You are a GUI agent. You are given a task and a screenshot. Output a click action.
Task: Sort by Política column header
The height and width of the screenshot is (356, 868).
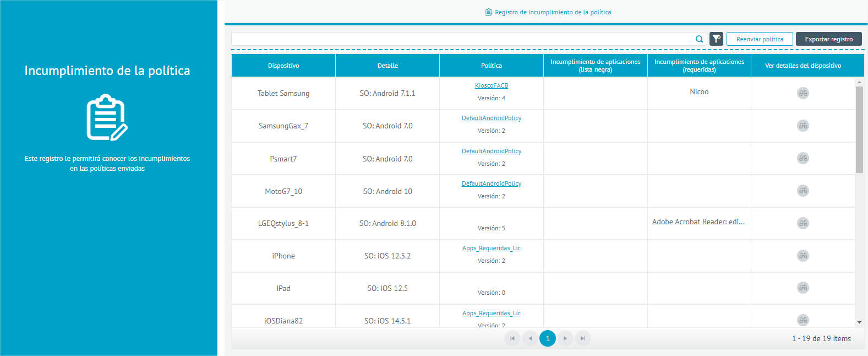click(492, 66)
